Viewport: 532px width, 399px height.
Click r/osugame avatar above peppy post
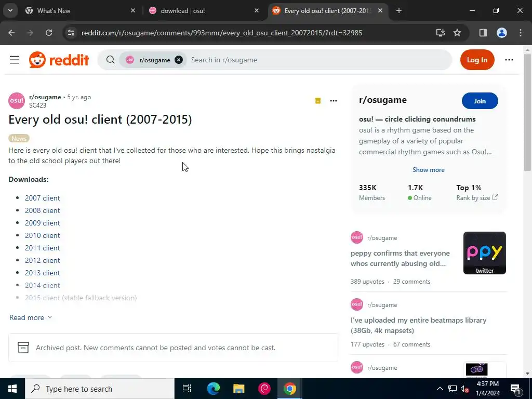tap(357, 237)
